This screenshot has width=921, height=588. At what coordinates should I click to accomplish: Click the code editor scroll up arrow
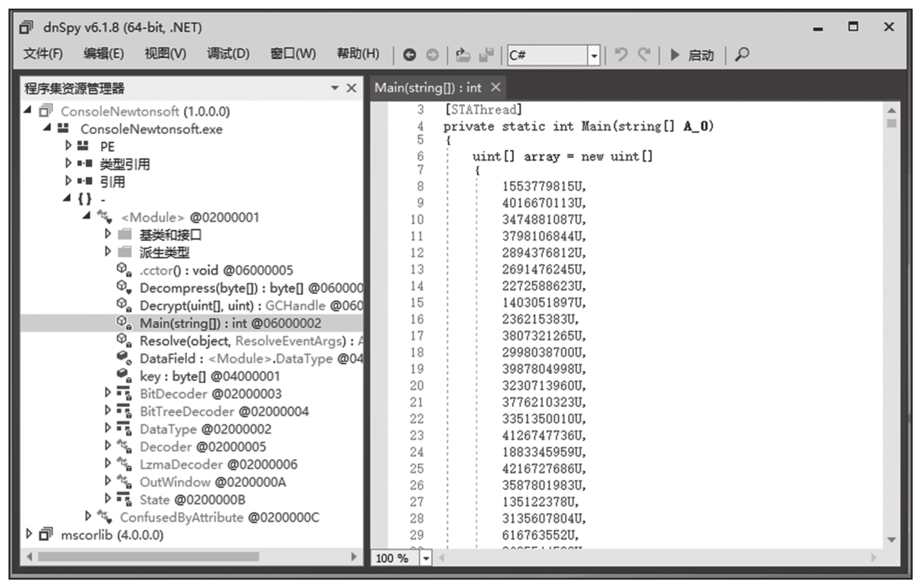892,110
